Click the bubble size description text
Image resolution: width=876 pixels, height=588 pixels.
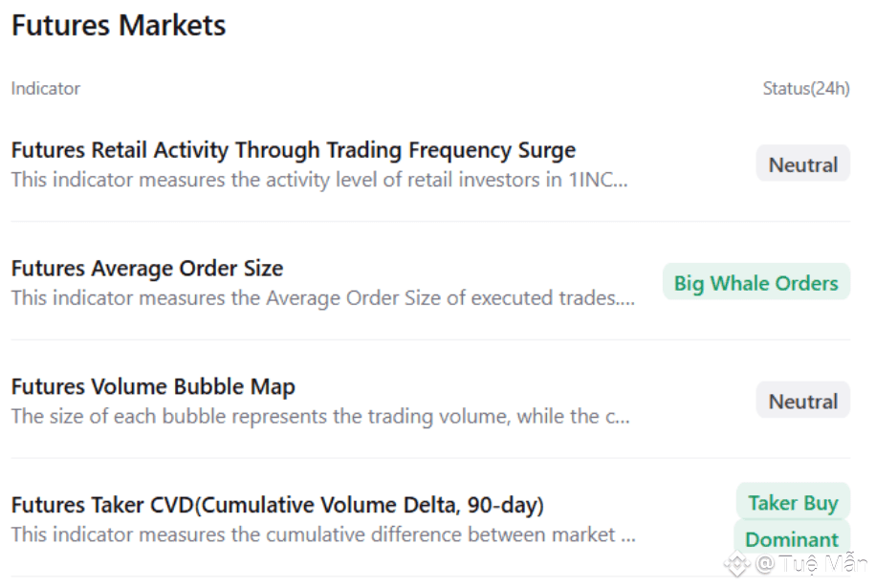click(x=319, y=417)
